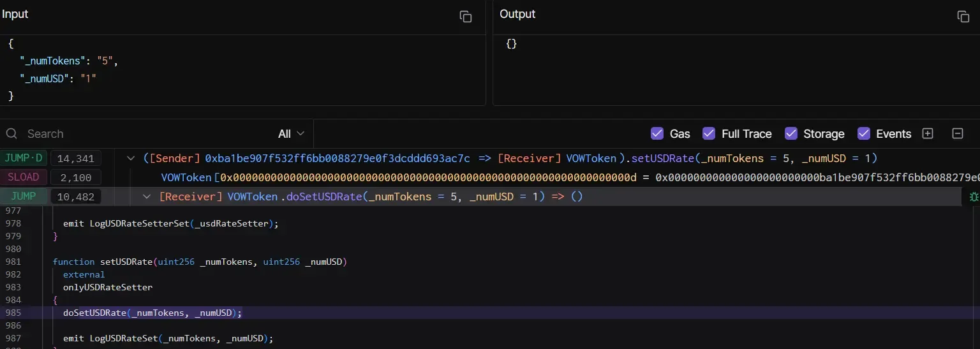Disable the Storage checkbox
Viewport: 980px width, 349px height.
tap(791, 133)
